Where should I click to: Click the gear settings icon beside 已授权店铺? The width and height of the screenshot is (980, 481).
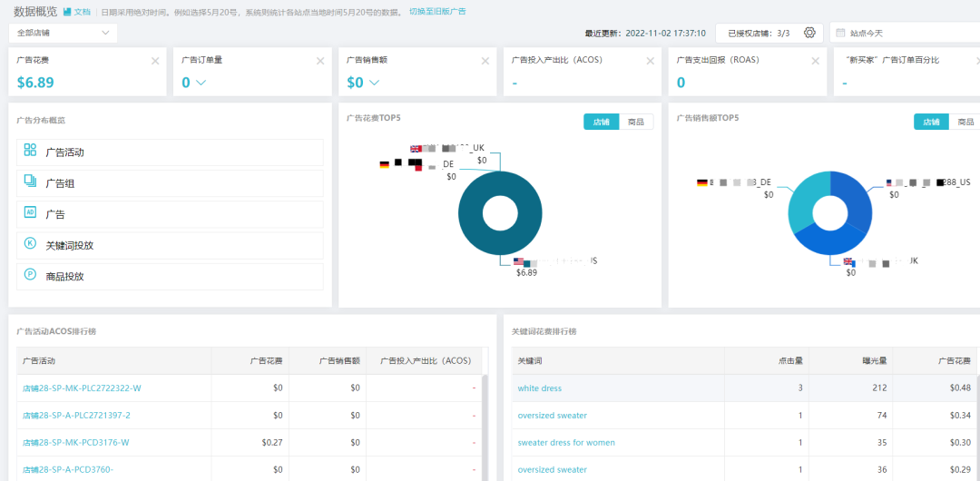[x=809, y=33]
